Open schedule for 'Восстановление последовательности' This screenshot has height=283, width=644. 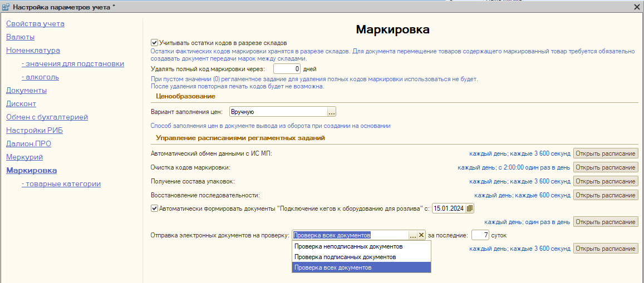point(606,195)
